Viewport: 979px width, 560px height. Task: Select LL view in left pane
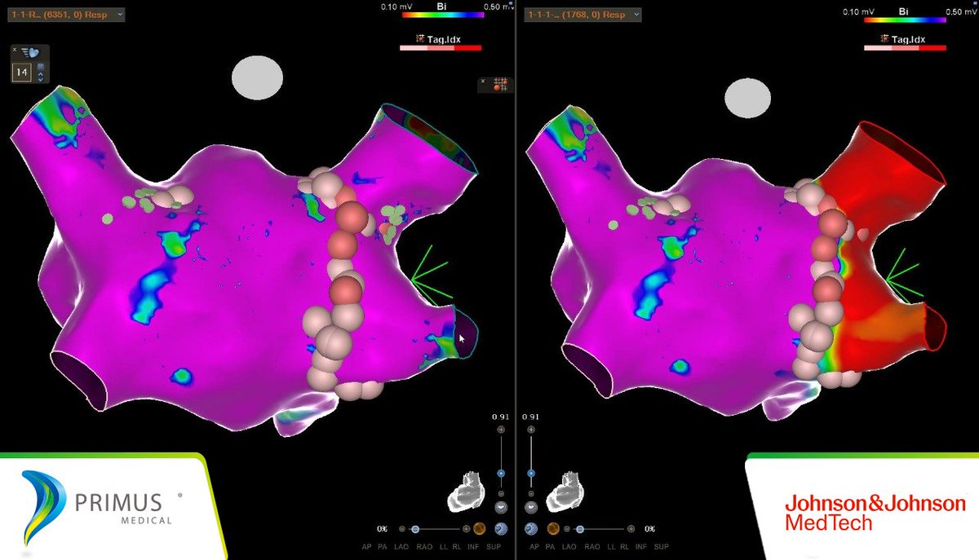tap(444, 547)
